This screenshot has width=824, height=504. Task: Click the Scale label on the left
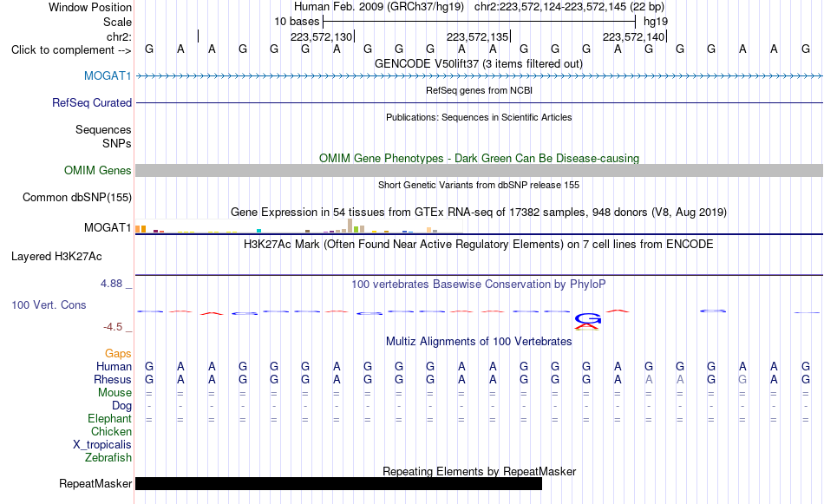tap(117, 22)
